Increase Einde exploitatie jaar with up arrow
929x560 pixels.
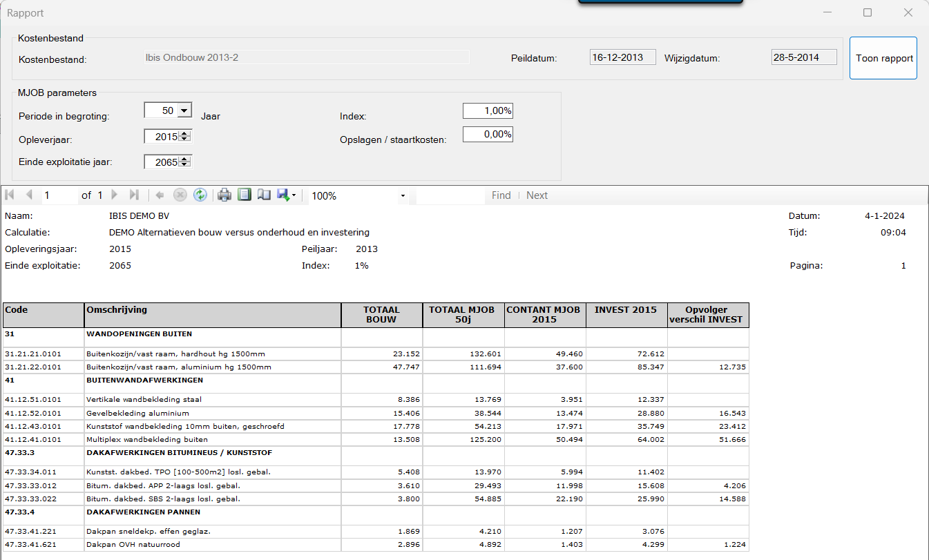[x=184, y=160]
